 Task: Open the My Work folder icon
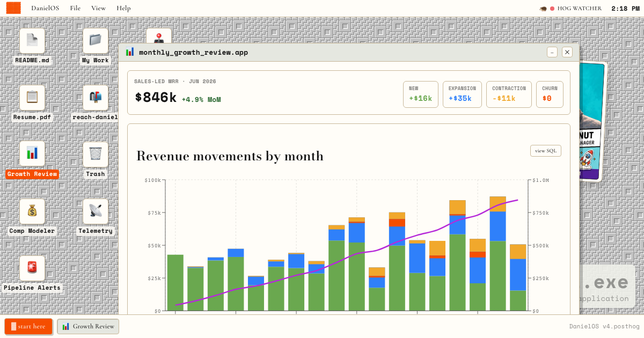pos(96,41)
